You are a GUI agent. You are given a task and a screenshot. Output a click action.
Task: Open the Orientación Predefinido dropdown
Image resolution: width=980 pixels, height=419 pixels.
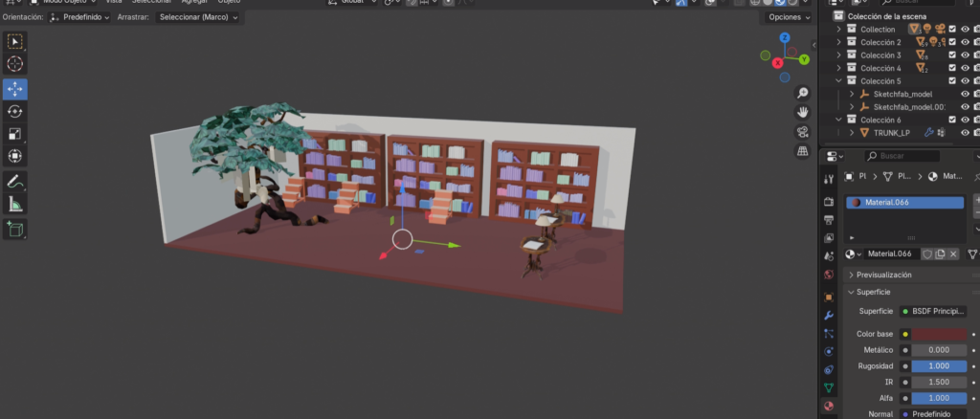(x=79, y=17)
